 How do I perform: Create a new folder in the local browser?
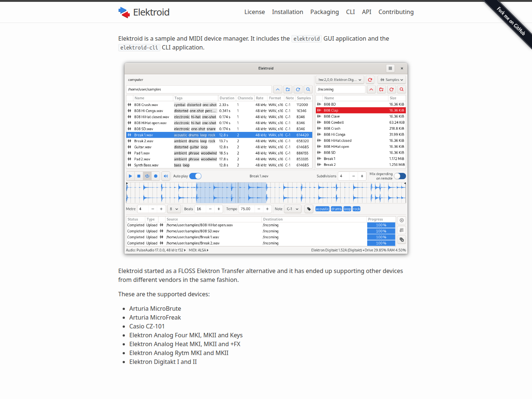tap(288, 89)
